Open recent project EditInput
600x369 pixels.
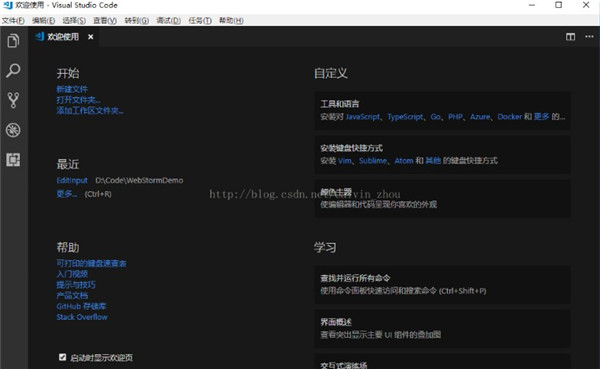pyautogui.click(x=72, y=180)
